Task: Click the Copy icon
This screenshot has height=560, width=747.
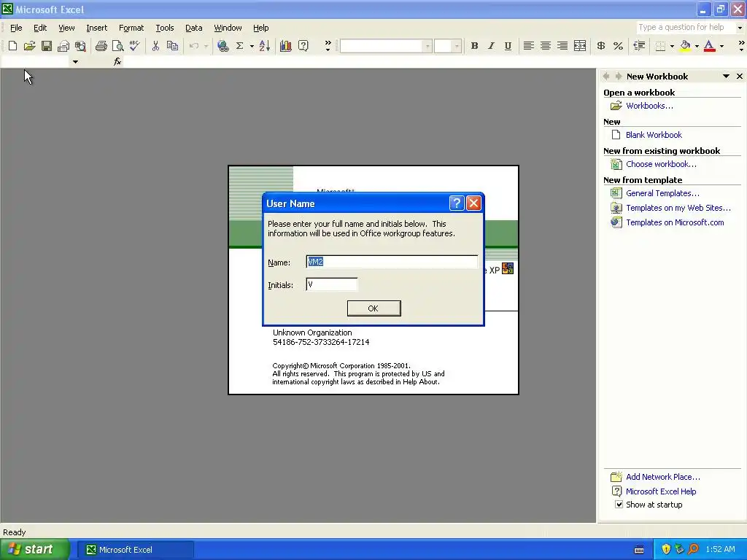Action: [172, 46]
